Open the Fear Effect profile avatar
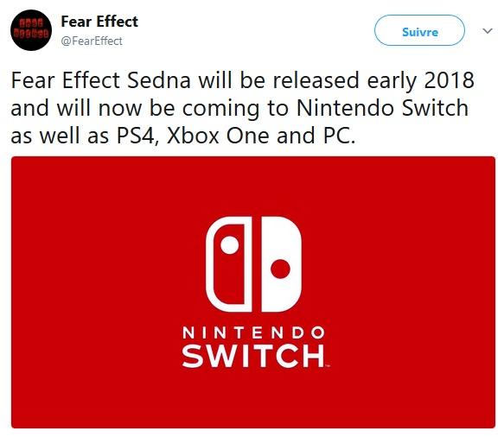 coord(31,30)
